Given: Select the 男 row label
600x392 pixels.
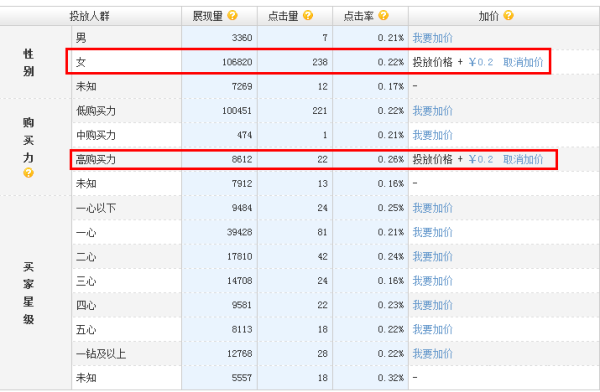Looking at the screenshot, I should [81, 38].
